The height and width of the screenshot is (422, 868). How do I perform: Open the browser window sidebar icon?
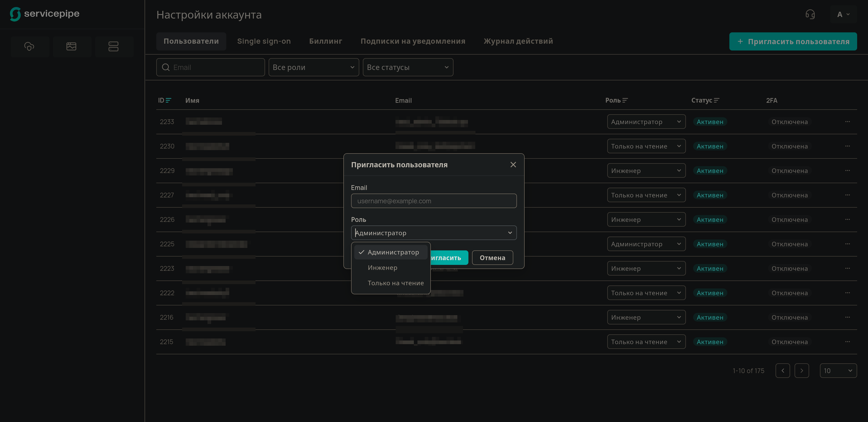tap(71, 46)
